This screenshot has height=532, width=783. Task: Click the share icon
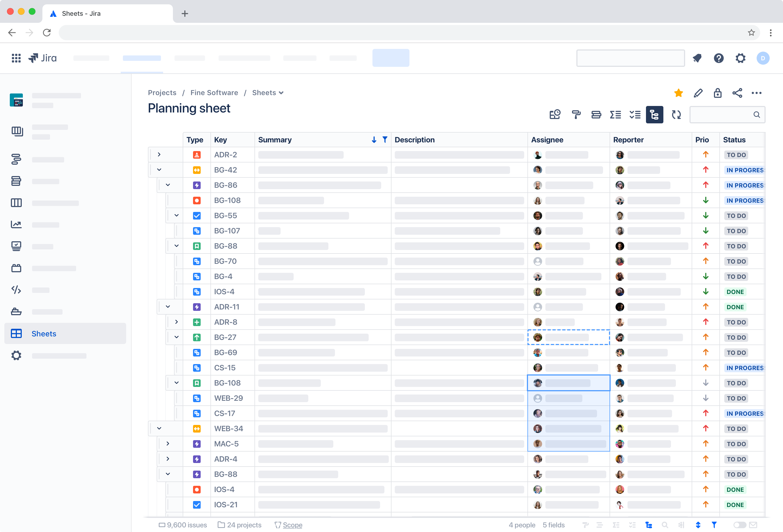point(737,93)
